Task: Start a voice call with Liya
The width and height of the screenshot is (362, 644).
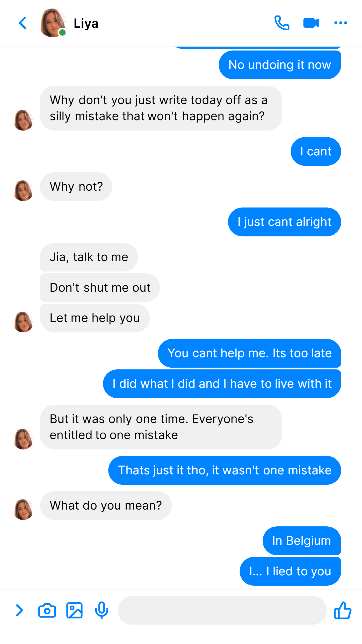Action: pos(282,23)
